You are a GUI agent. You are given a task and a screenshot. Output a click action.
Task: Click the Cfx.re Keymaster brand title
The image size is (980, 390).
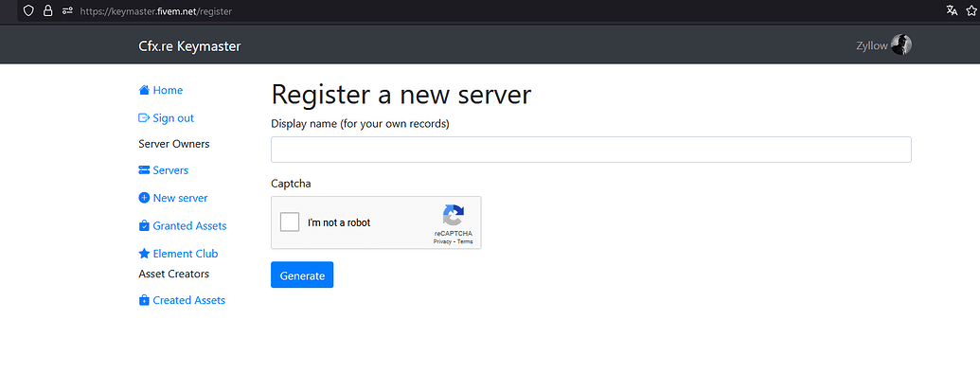pyautogui.click(x=189, y=45)
